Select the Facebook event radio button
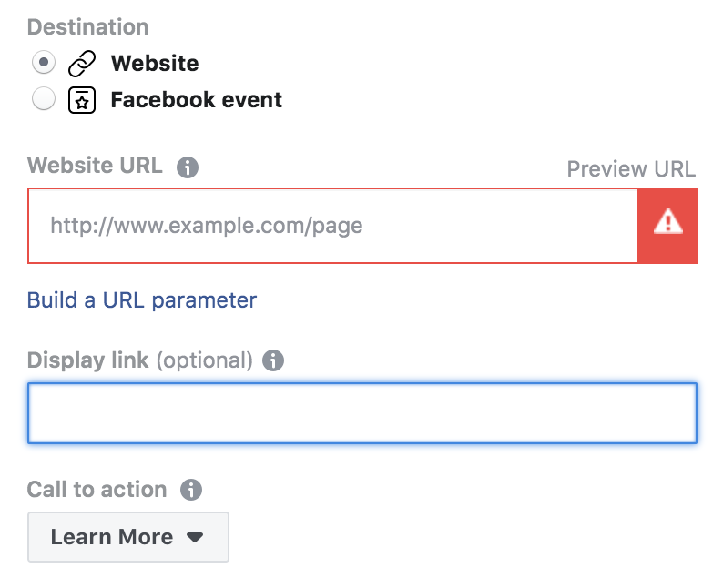The width and height of the screenshot is (723, 588). (44, 98)
